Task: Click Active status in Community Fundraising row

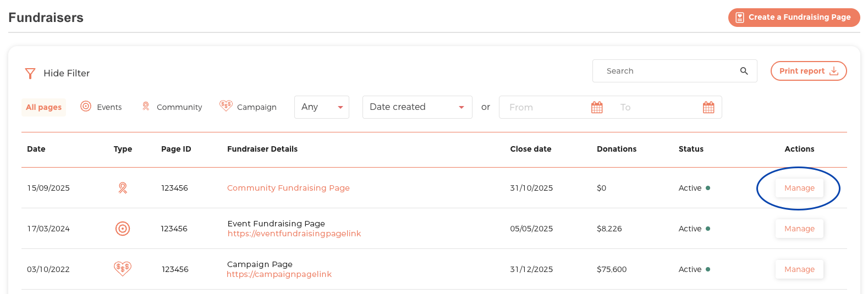Action: point(694,188)
